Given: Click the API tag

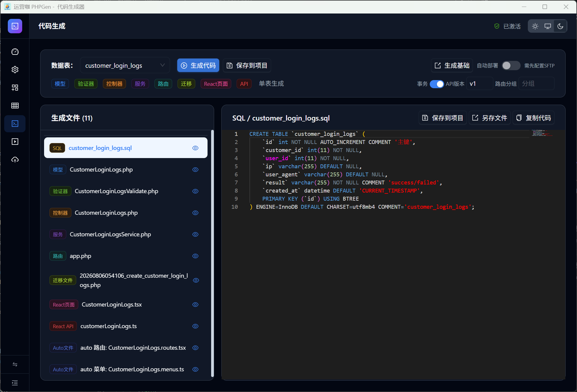Looking at the screenshot, I should click(x=244, y=84).
